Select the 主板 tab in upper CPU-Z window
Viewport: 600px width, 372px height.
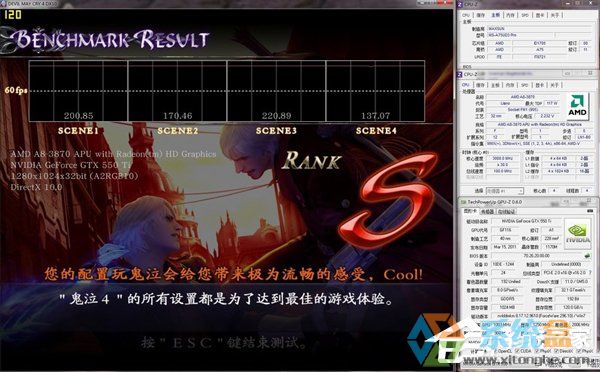coord(496,15)
